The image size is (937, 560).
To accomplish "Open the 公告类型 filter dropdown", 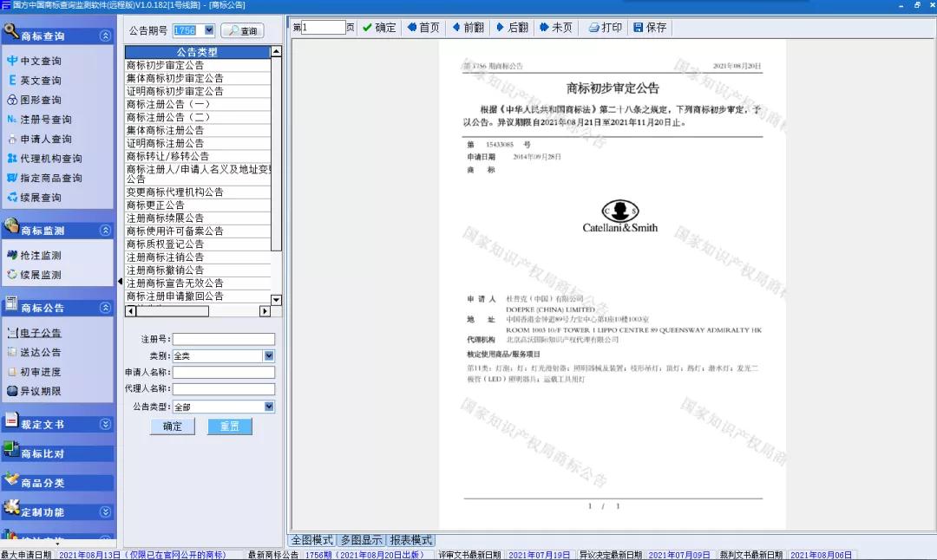I will coord(269,407).
